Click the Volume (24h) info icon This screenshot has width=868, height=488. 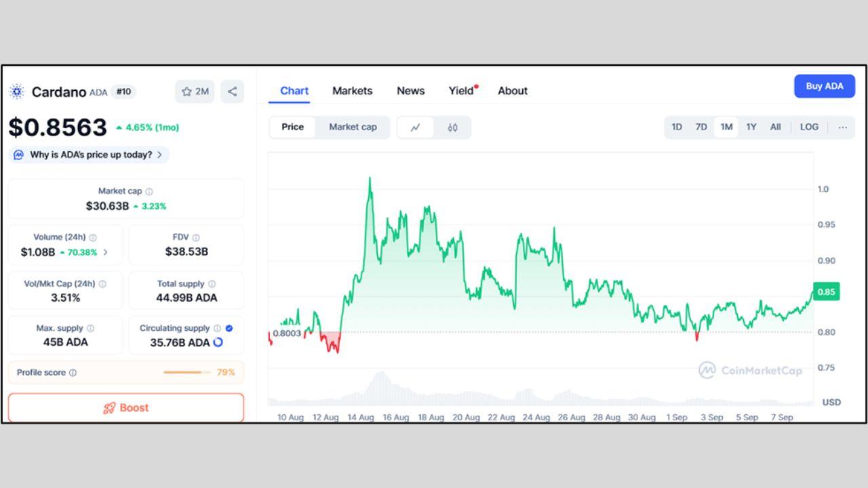coord(93,238)
